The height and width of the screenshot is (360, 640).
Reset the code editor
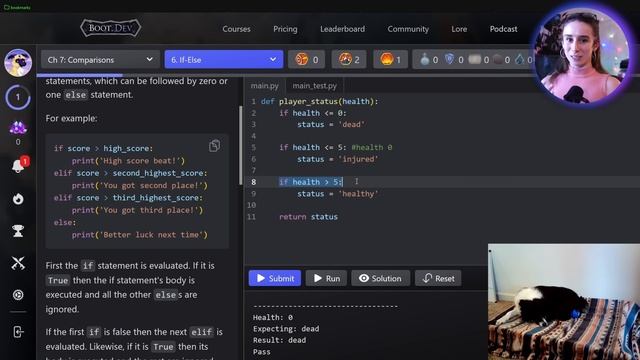click(438, 278)
